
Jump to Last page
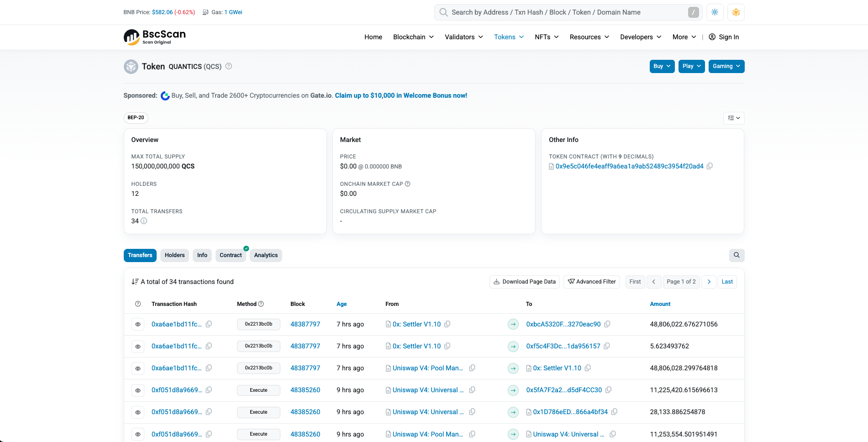coord(727,282)
